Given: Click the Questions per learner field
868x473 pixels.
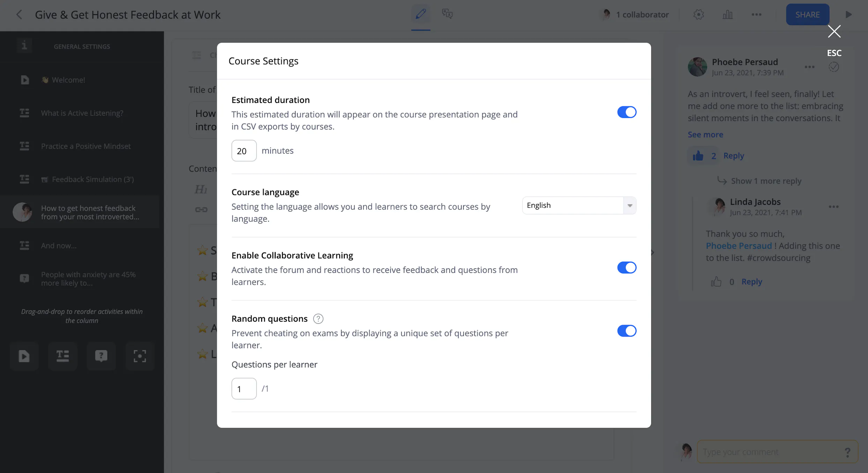Looking at the screenshot, I should click(x=244, y=389).
